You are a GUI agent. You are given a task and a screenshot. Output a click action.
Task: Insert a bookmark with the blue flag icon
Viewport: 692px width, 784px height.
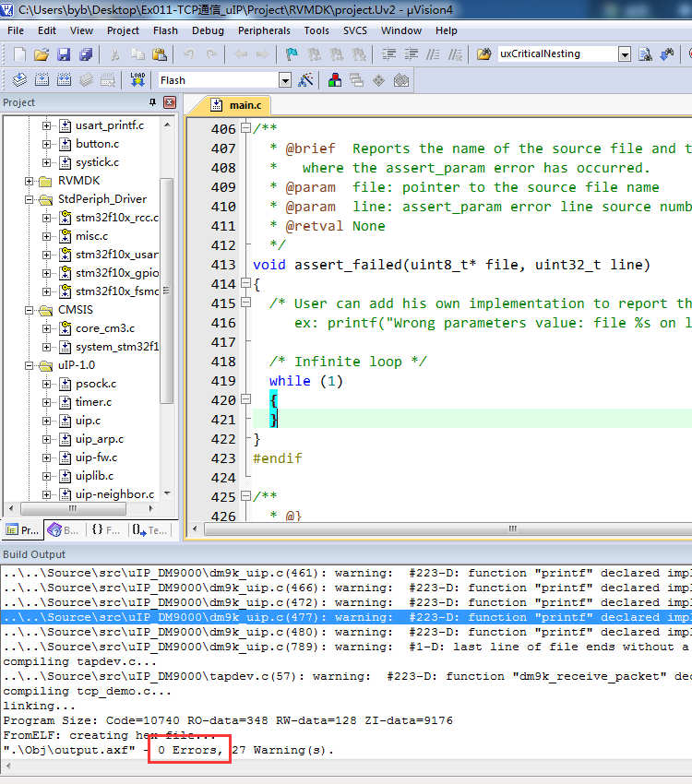292,54
